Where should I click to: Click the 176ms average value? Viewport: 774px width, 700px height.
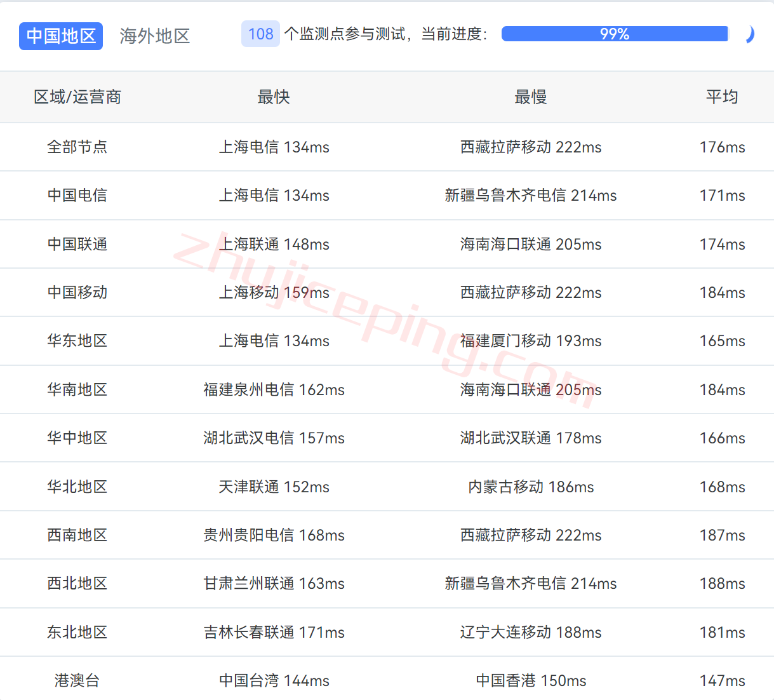pos(723,147)
